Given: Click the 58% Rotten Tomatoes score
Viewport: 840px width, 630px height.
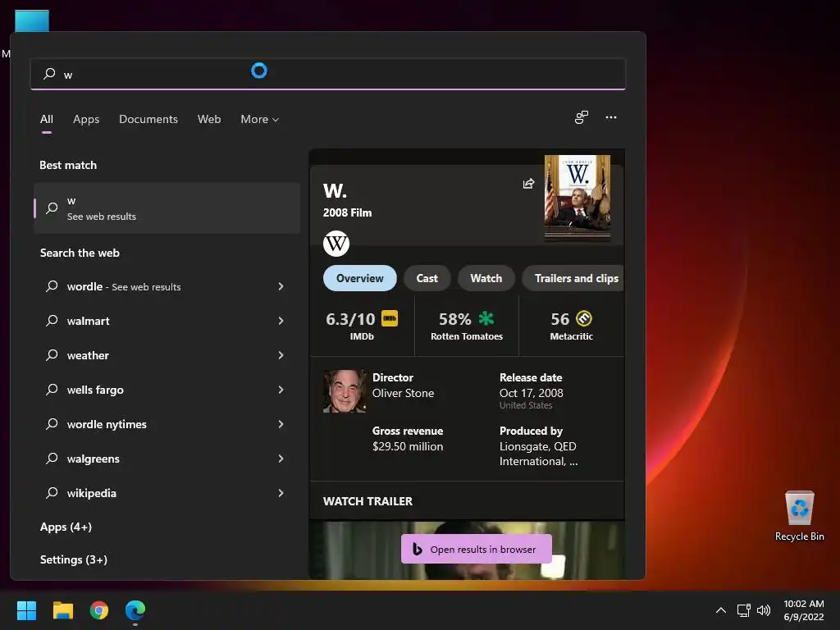Looking at the screenshot, I should pos(454,319).
